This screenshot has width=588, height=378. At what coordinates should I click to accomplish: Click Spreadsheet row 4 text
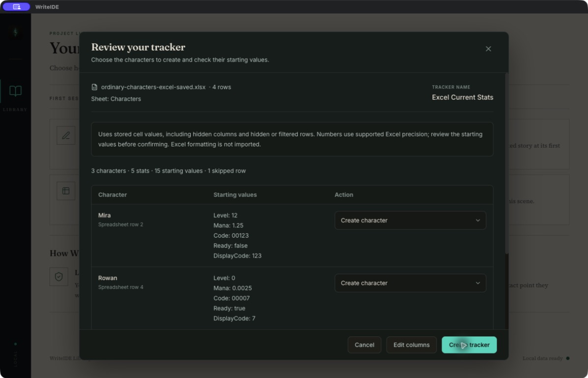(x=121, y=287)
